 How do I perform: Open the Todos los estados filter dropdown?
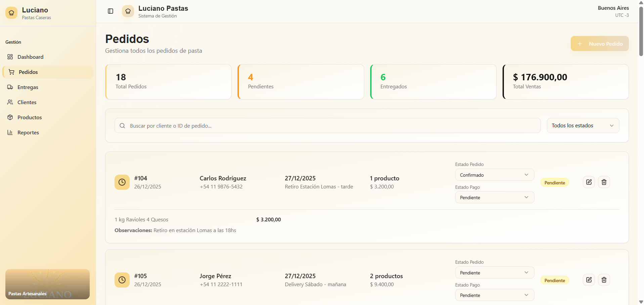(583, 126)
